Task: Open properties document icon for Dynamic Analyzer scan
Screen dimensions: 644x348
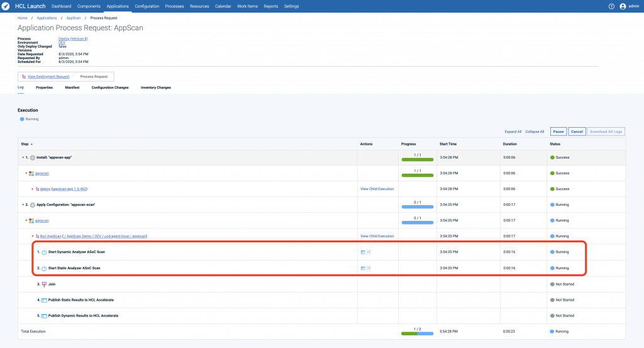Action: tap(369, 252)
